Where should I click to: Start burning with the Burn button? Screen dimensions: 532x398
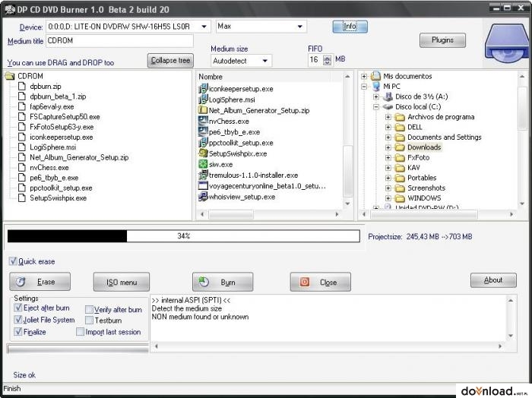[223, 282]
